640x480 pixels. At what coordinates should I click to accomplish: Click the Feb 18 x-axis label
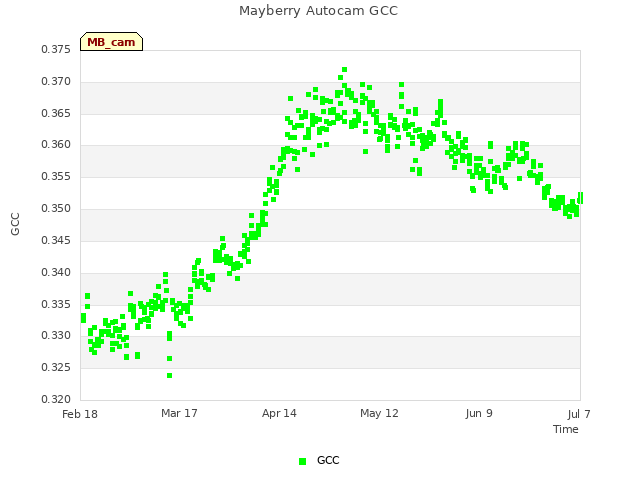(x=80, y=414)
